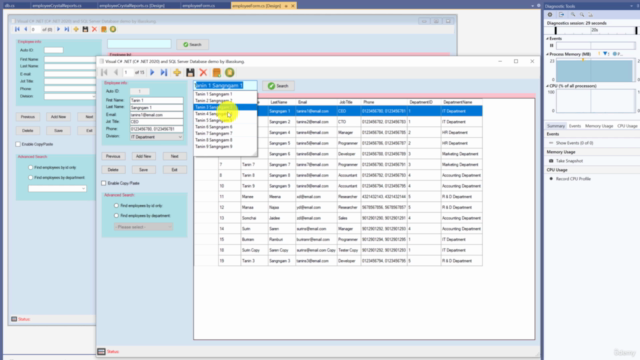Image resolution: width=640 pixels, height=360 pixels.
Task: Click the First Name field containing Tanin 1
Action: [156, 100]
